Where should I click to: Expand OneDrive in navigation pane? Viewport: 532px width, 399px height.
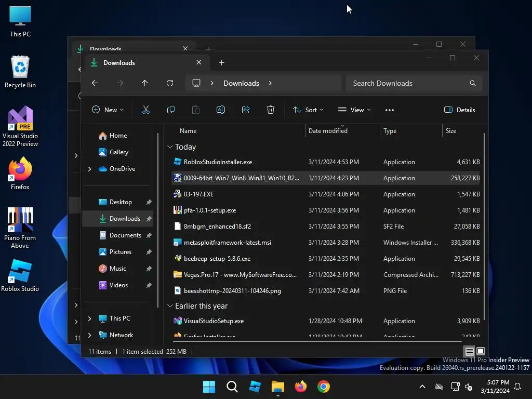point(89,169)
